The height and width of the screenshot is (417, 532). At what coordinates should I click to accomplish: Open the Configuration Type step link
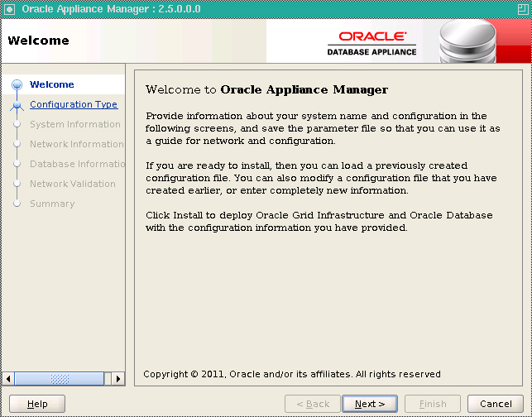click(74, 104)
